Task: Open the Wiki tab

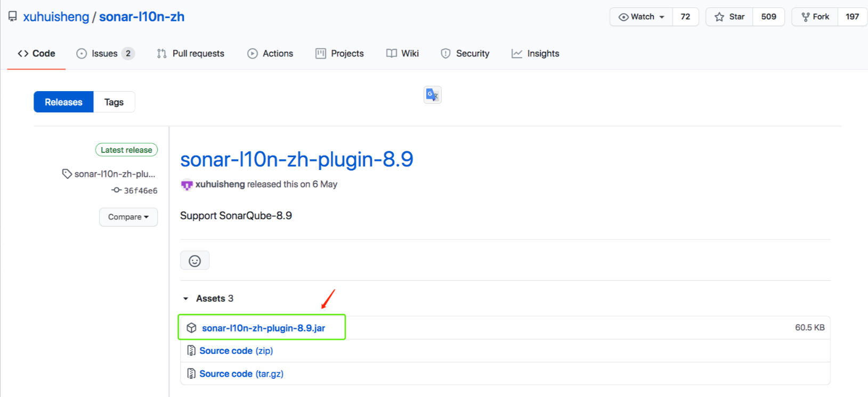Action: click(402, 53)
